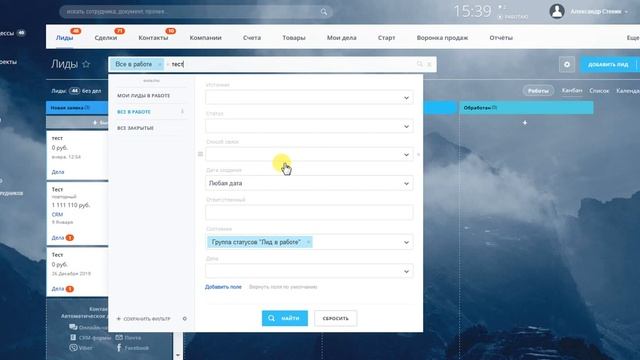Screen dimensions: 640x360
Task: Click magnifier icon in leads filter field
Action: [x=420, y=64]
